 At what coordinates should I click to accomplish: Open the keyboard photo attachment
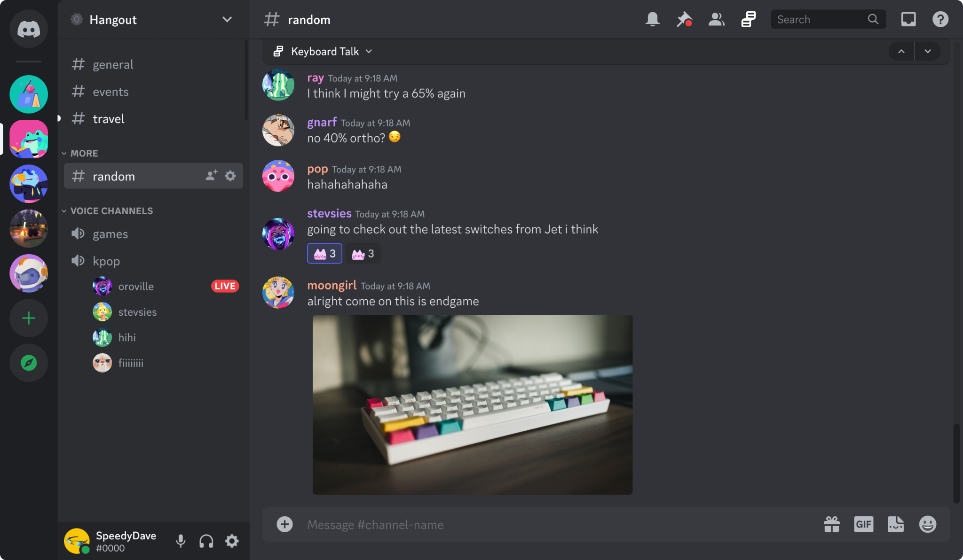click(x=472, y=404)
